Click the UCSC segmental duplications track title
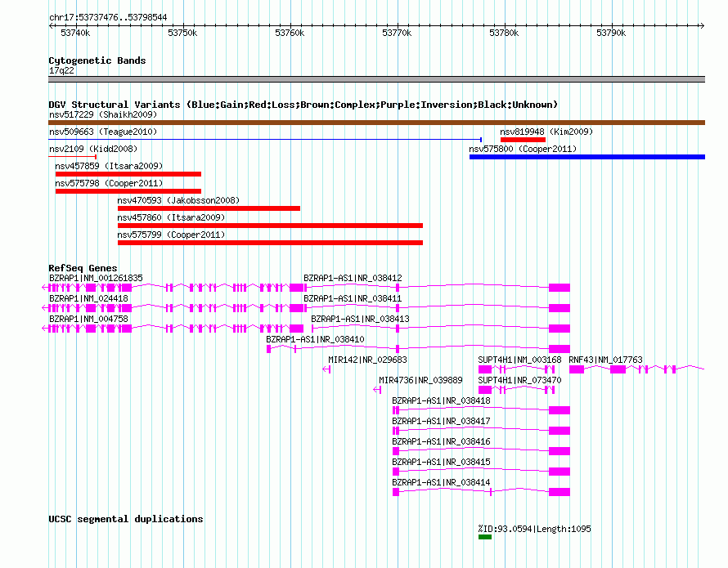Viewport: 728px width, 568px height. click(126, 519)
